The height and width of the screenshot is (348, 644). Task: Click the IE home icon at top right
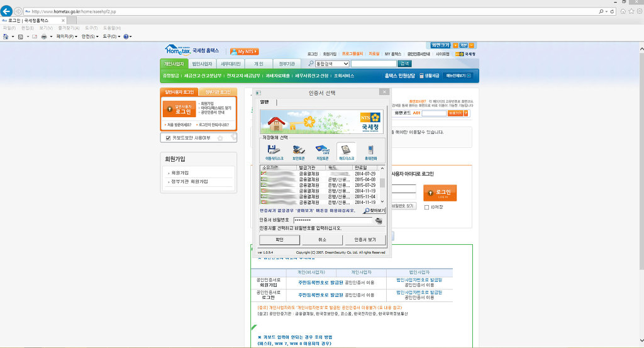click(x=623, y=11)
